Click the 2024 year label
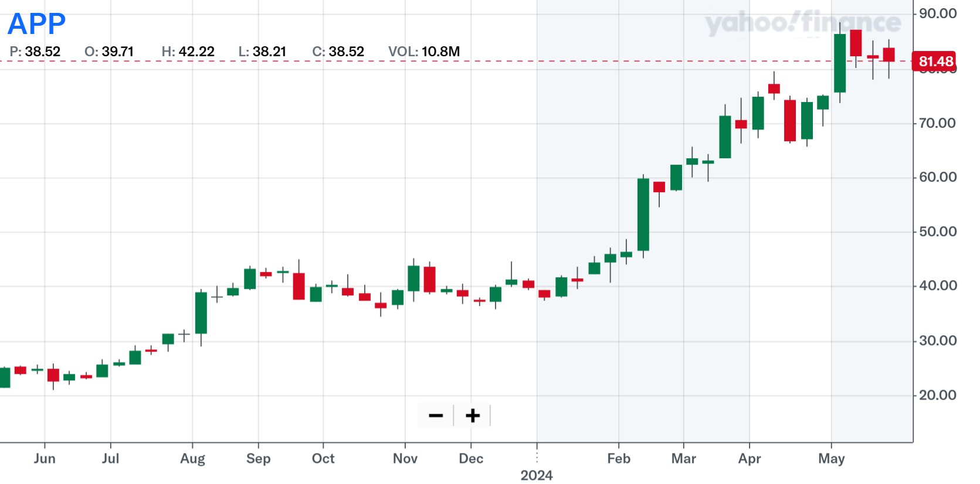The image size is (980, 484). point(537,475)
